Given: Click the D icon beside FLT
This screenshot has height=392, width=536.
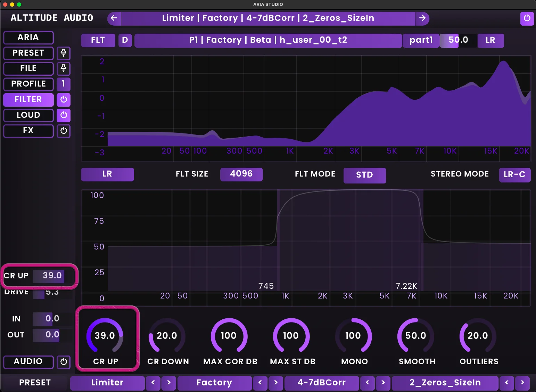Looking at the screenshot, I should pos(125,40).
